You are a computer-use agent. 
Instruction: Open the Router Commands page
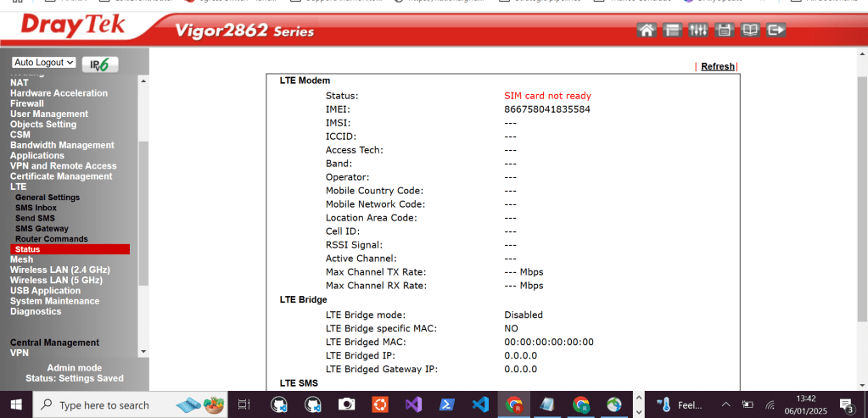click(x=52, y=239)
